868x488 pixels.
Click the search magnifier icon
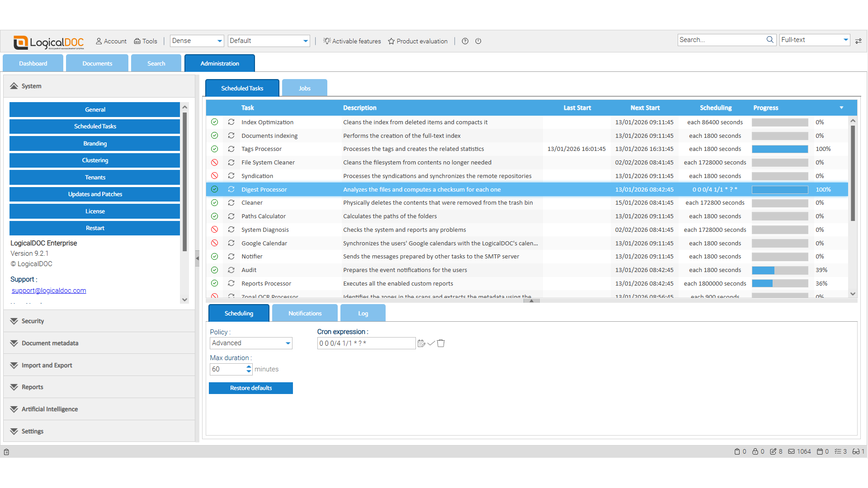pos(770,40)
